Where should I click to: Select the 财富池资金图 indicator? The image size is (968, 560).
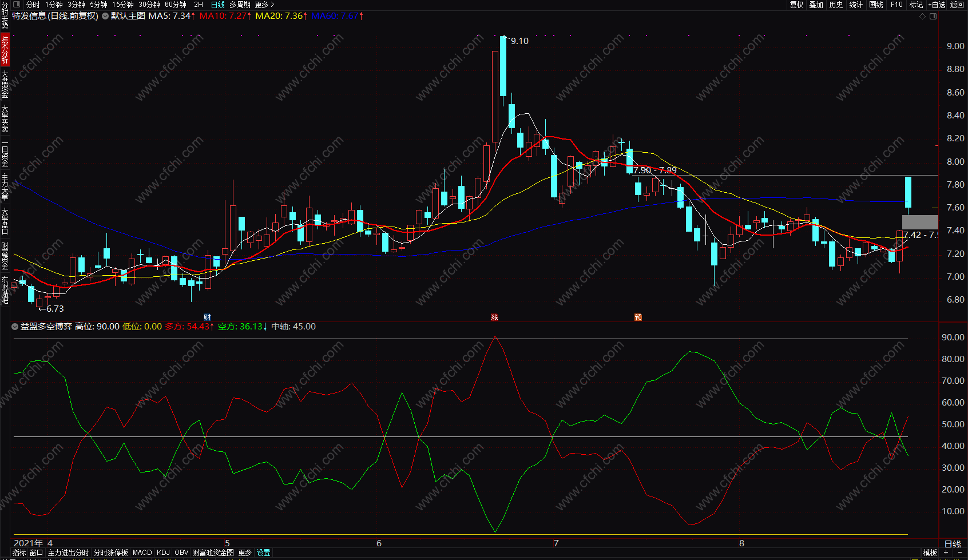tap(213, 553)
